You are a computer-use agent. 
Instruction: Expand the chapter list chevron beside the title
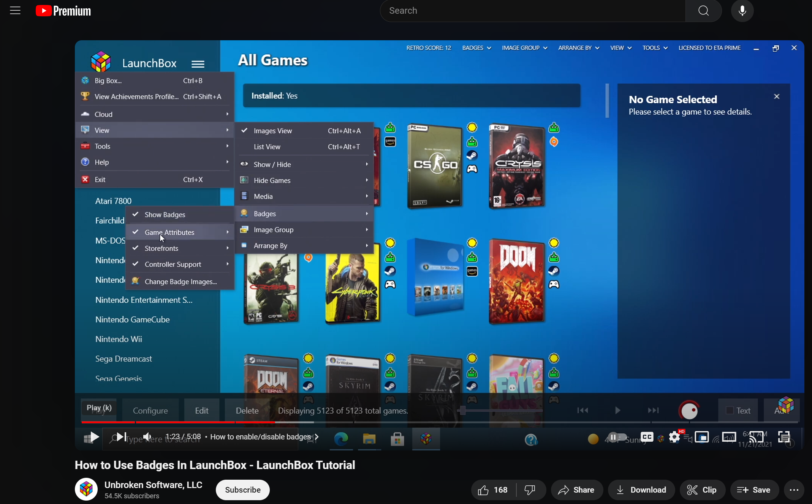(x=317, y=437)
